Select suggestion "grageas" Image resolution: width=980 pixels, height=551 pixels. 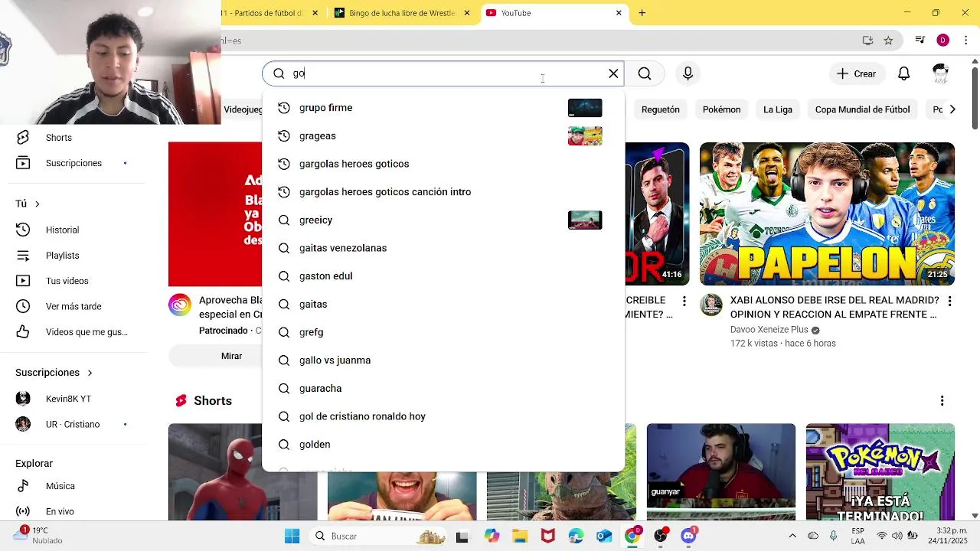tap(443, 136)
